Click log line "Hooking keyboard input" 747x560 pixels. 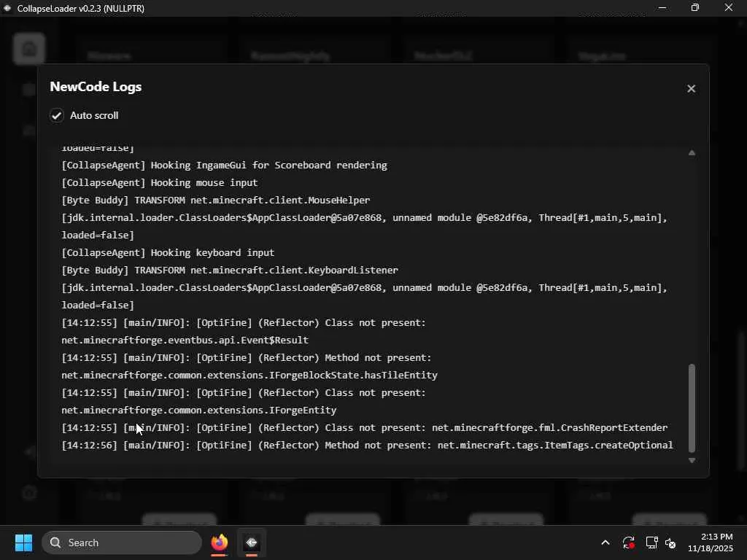click(x=169, y=253)
